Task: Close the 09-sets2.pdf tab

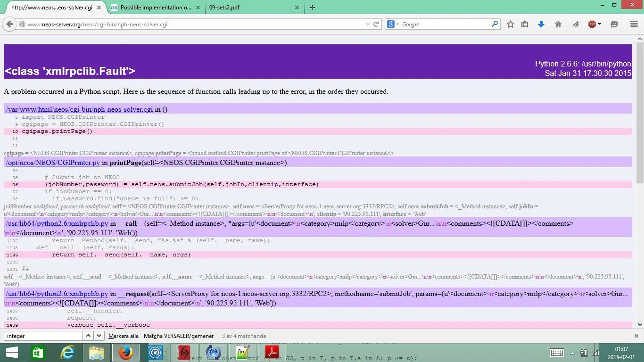Action: 297,8
